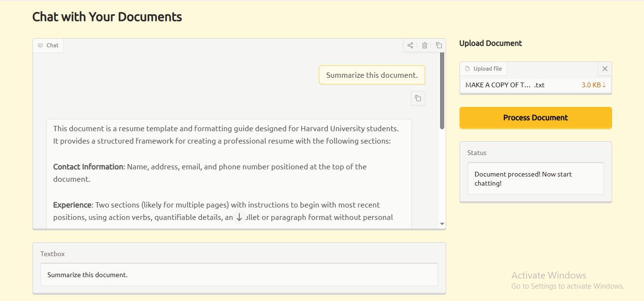Copy entire conversation using the top-right copy icon

coord(439,45)
